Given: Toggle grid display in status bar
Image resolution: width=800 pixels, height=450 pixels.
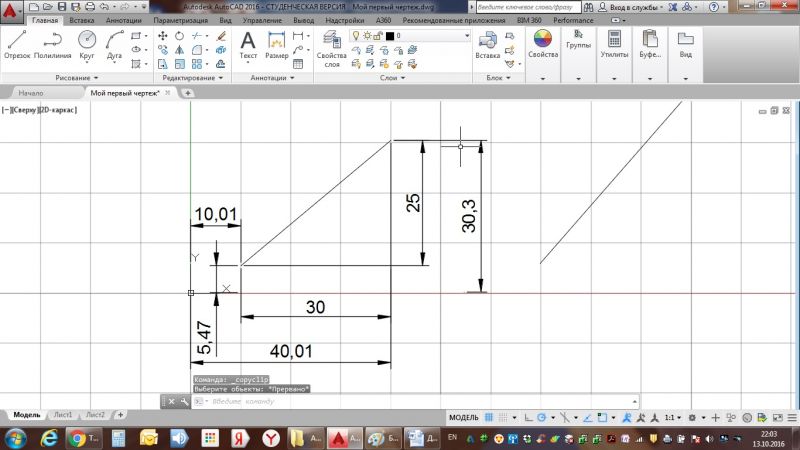Looking at the screenshot, I should pos(489,417).
